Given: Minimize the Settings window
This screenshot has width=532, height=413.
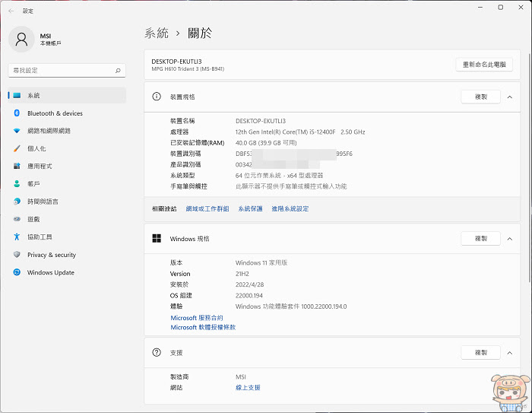Looking at the screenshot, I should [480, 7].
